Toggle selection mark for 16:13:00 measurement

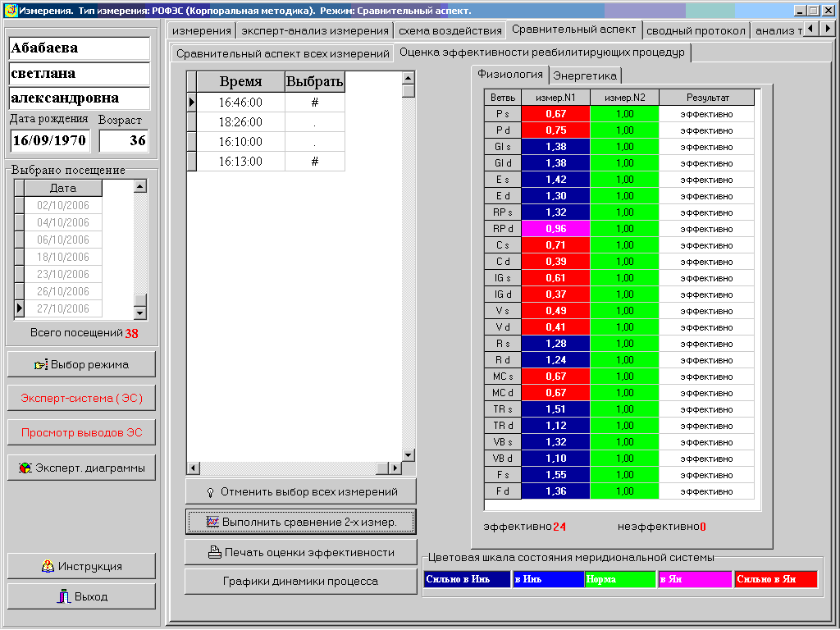click(x=314, y=162)
